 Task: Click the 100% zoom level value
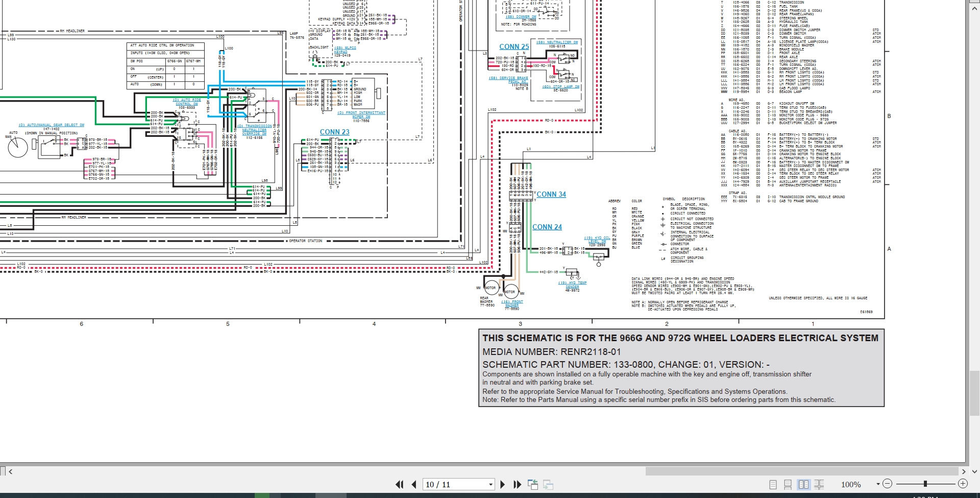851,484
